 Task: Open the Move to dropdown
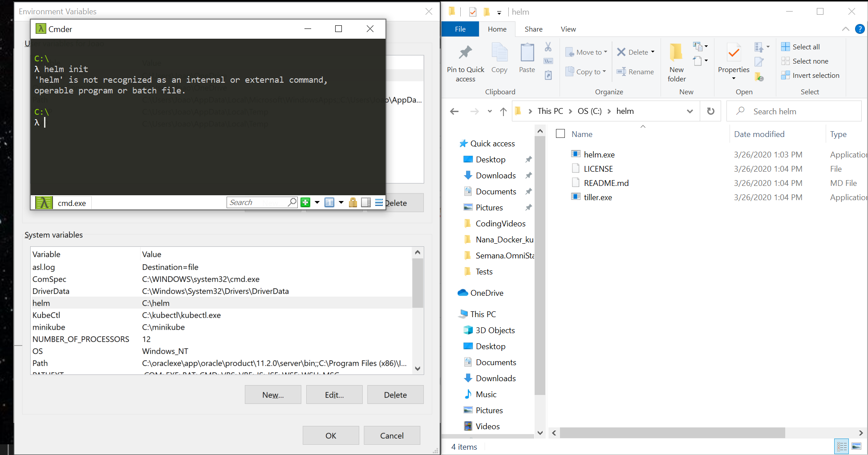pyautogui.click(x=586, y=52)
